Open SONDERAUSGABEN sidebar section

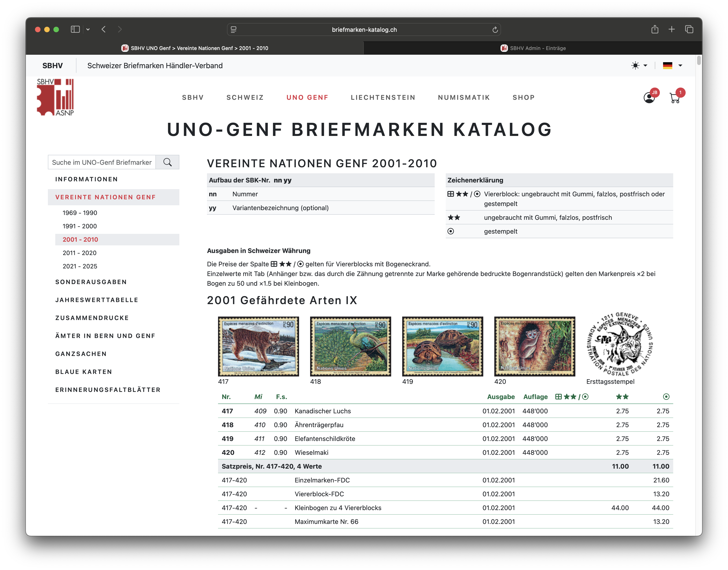pyautogui.click(x=91, y=282)
